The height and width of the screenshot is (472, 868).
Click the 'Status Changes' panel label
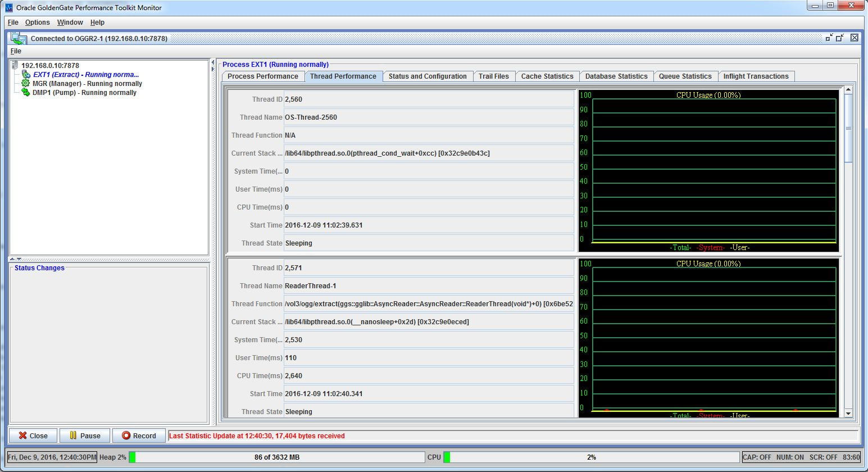pos(39,268)
